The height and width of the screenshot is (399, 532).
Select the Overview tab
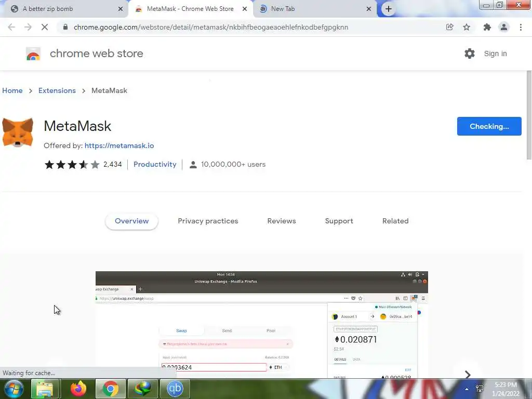(x=131, y=221)
